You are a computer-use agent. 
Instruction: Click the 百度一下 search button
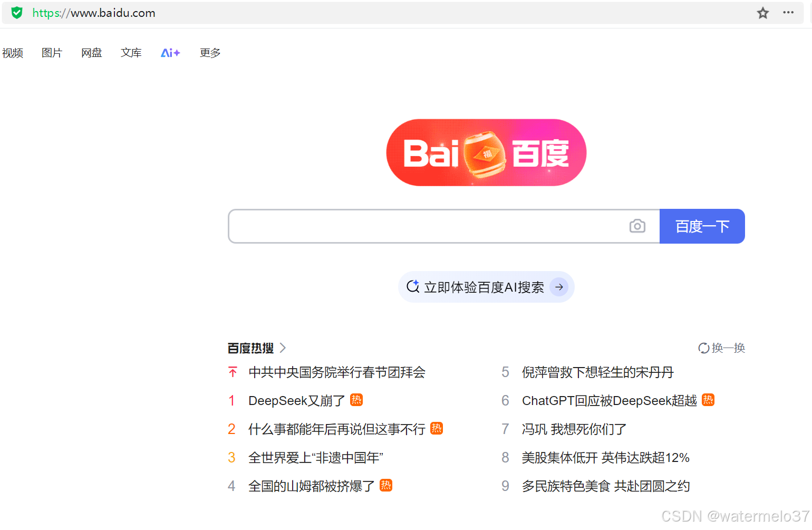click(x=702, y=226)
